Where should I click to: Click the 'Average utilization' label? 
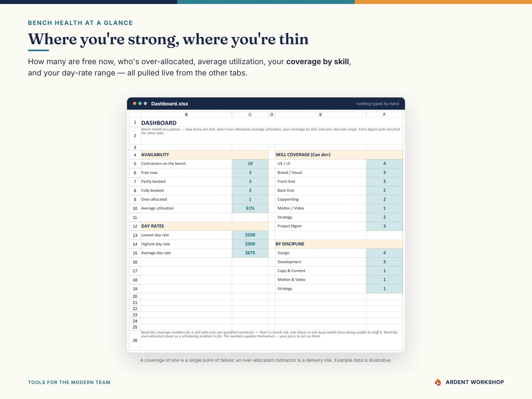click(158, 208)
